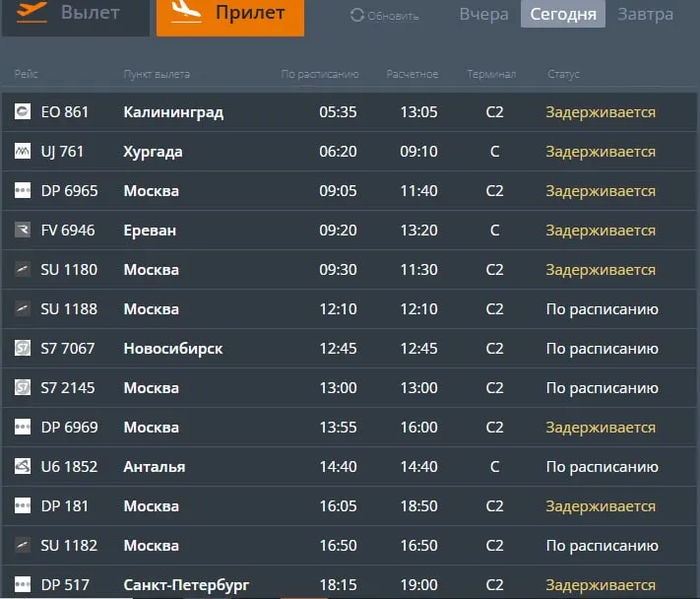Sort by the Статус column header
The image size is (700, 599).
coord(563,74)
